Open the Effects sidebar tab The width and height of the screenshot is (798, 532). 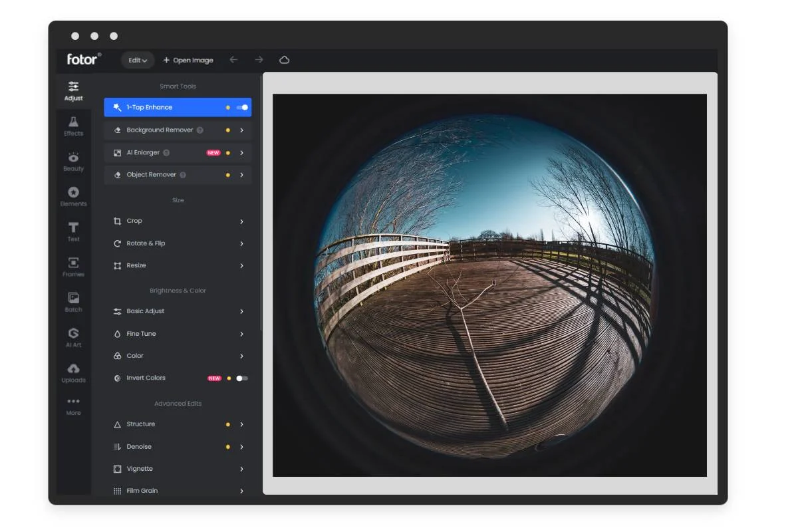(73, 126)
